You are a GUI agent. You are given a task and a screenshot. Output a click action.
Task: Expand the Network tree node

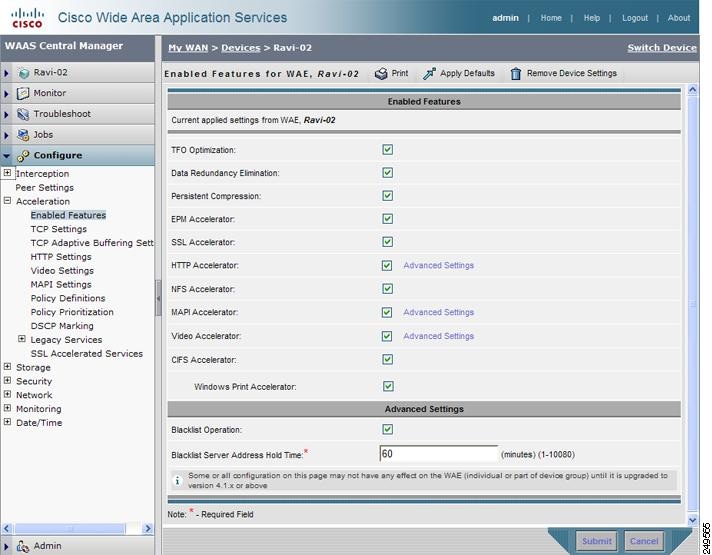7,394
